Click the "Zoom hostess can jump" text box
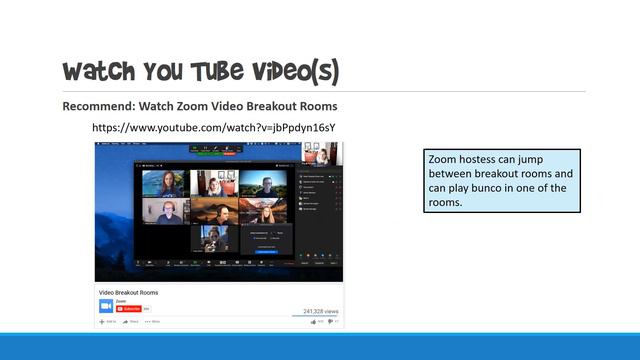The image size is (640, 360). (502, 181)
